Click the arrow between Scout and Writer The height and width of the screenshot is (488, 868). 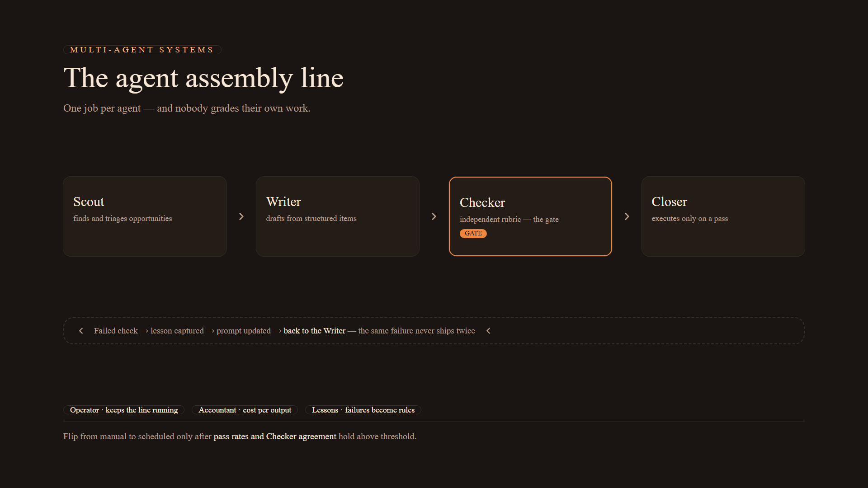241,216
